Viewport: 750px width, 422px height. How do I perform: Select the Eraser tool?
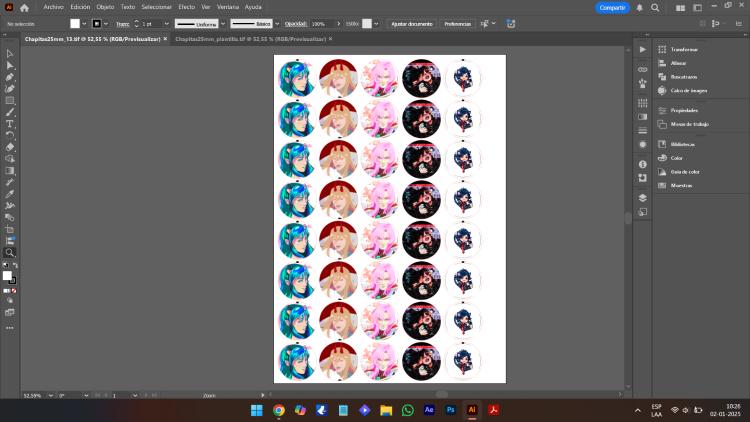coord(10,147)
